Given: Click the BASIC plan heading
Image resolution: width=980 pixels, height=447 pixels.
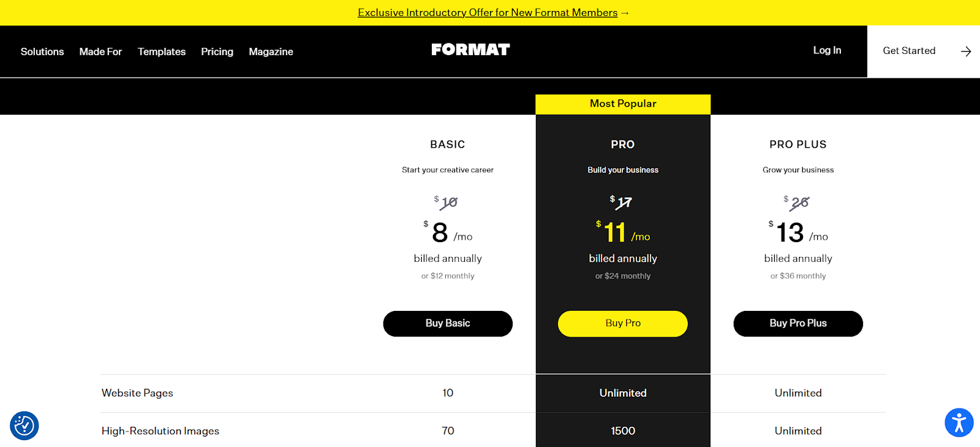Looking at the screenshot, I should 448,145.
